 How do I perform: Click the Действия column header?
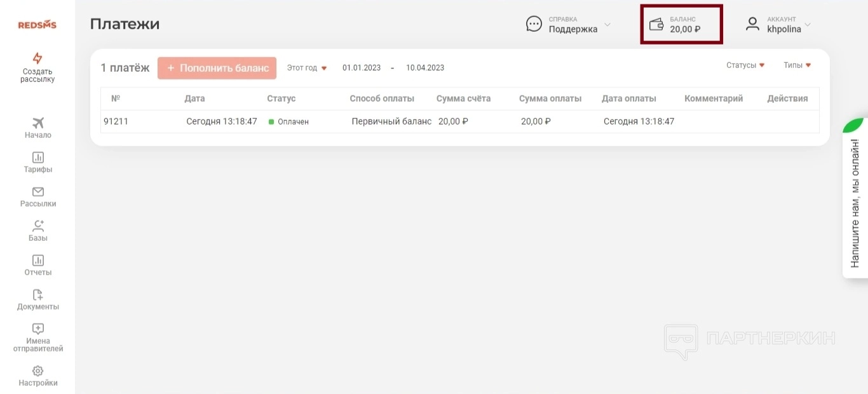(787, 98)
